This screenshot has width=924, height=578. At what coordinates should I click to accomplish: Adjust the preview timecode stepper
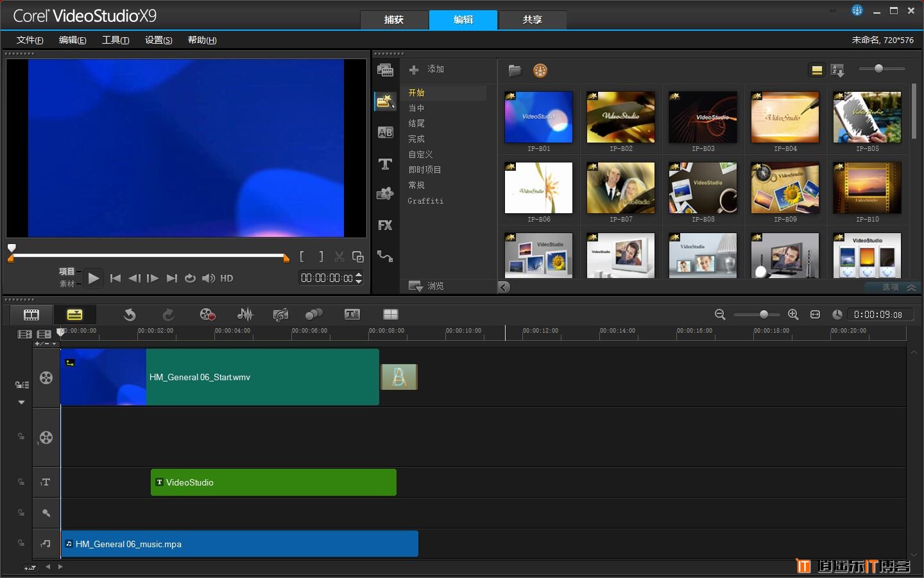coord(359,278)
